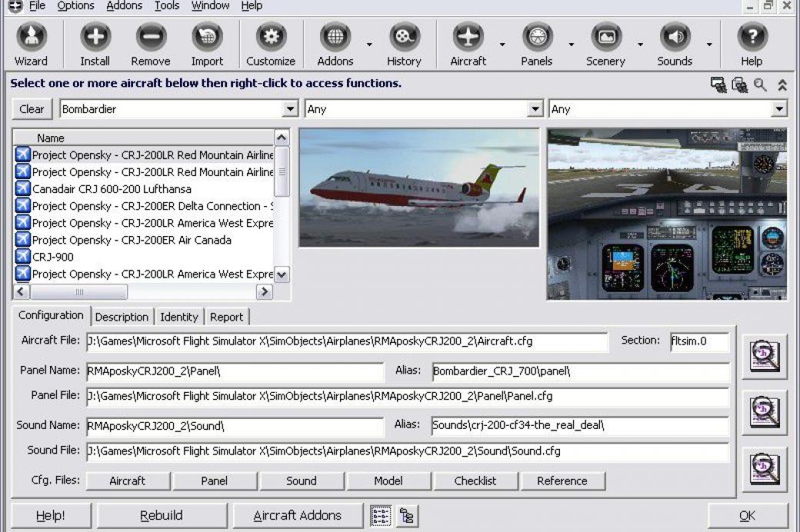Open the Help toolbar icon
The height and width of the screenshot is (532, 800).
(752, 45)
